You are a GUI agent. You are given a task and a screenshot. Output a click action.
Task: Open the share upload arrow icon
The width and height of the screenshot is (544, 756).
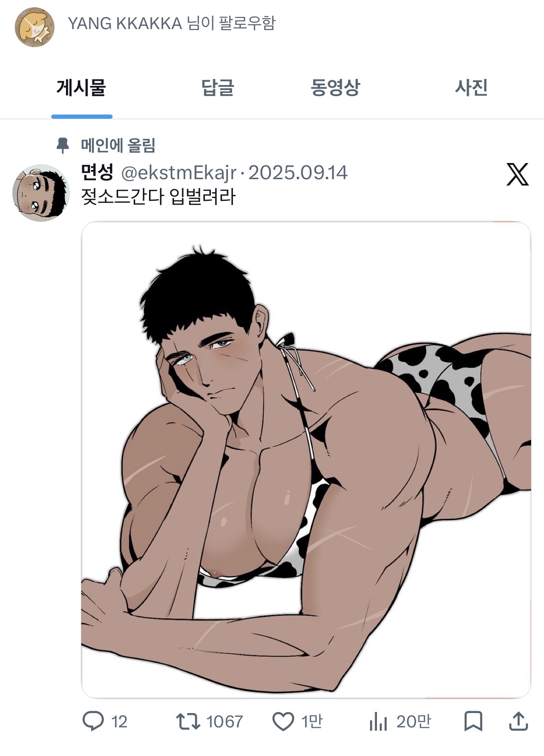[518, 721]
